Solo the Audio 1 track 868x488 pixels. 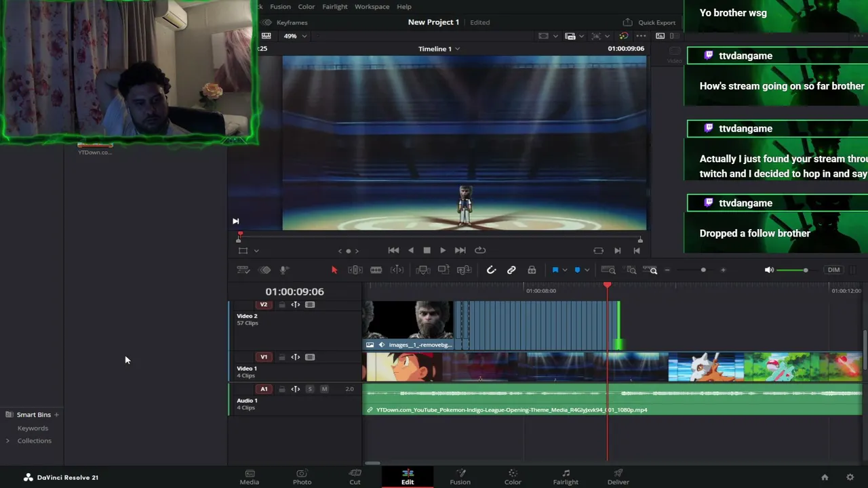(x=310, y=389)
